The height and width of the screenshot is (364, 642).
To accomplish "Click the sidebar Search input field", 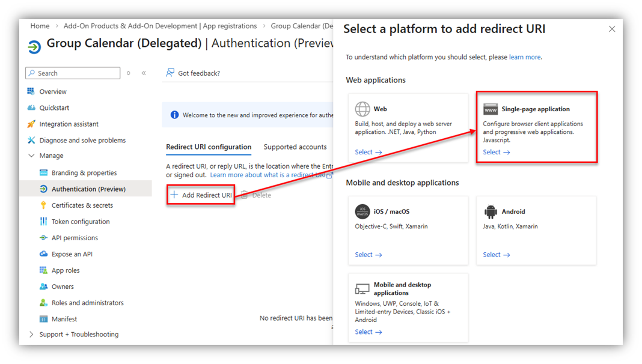I will point(73,73).
